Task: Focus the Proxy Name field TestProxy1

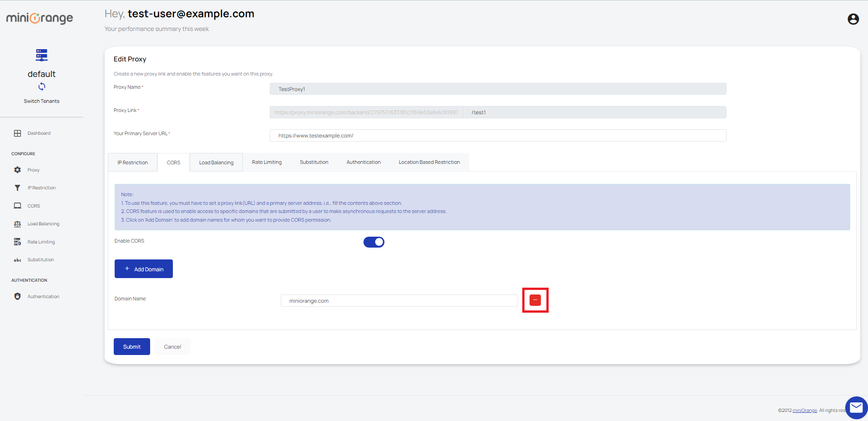Action: pyautogui.click(x=498, y=89)
